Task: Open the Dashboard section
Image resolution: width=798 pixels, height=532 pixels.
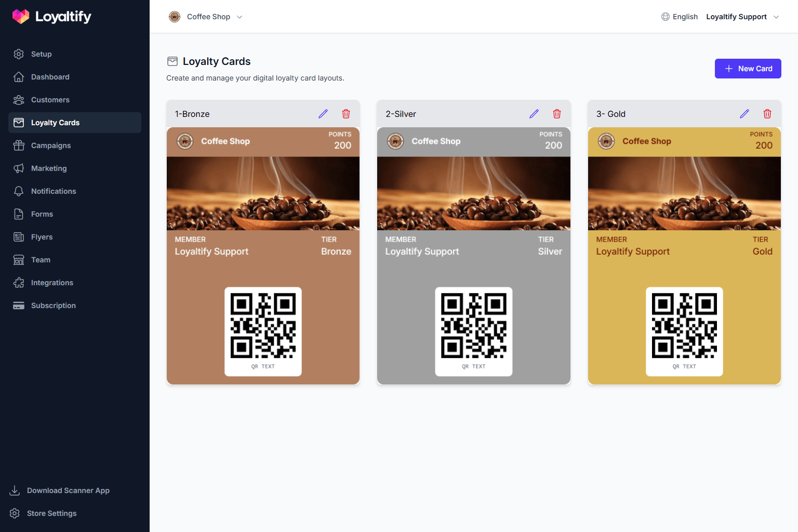Action: pyautogui.click(x=50, y=77)
